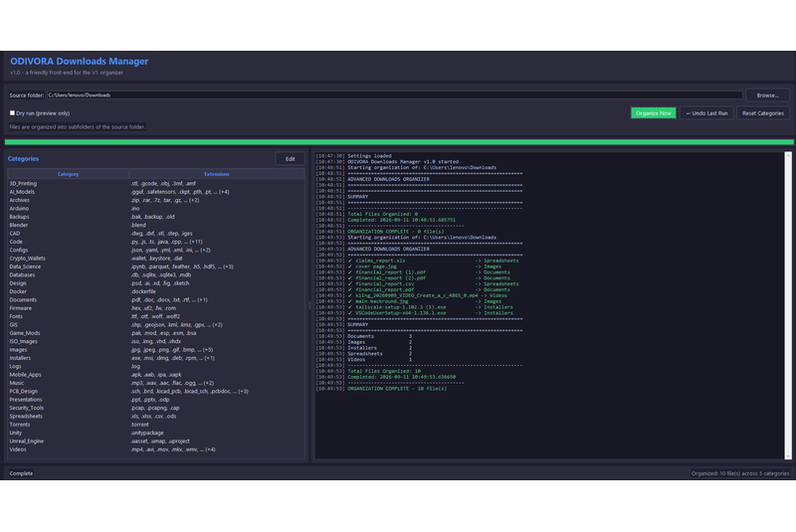Select the Firmware category row
The image size is (796, 532).
(156, 308)
